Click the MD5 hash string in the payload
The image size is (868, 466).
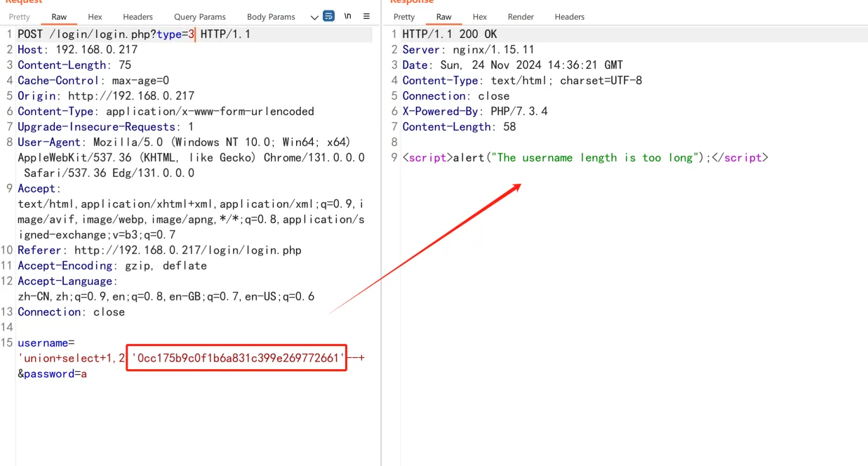click(x=237, y=359)
